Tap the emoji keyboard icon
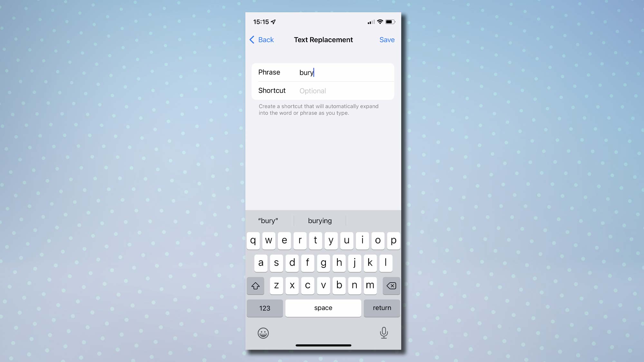This screenshot has width=644, height=362. [x=263, y=333]
